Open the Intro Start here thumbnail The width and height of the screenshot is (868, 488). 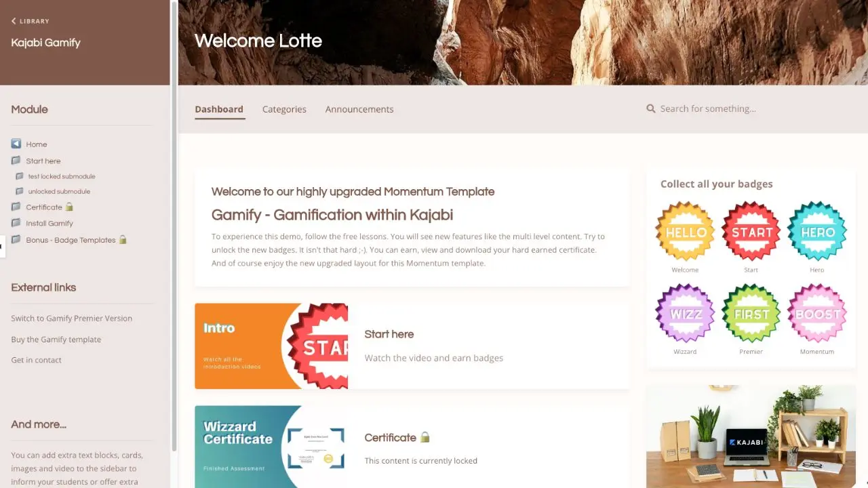[271, 346]
